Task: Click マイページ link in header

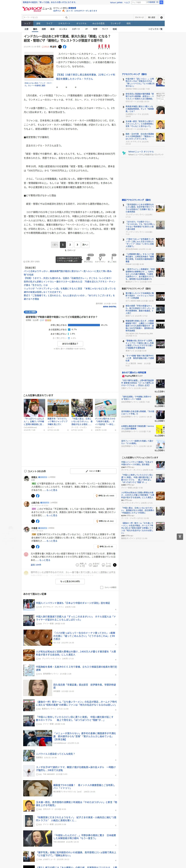Action: (x=139, y=18)
